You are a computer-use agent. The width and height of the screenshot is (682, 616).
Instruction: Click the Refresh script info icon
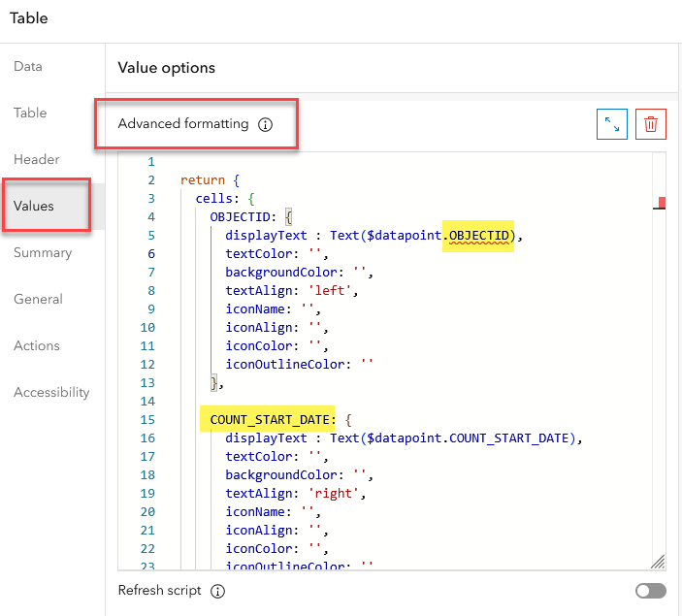click(x=218, y=591)
